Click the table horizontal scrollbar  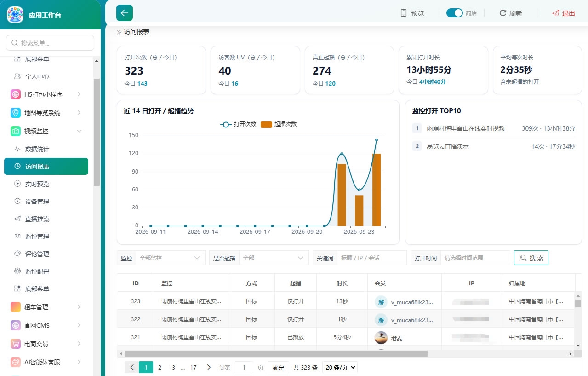point(276,353)
